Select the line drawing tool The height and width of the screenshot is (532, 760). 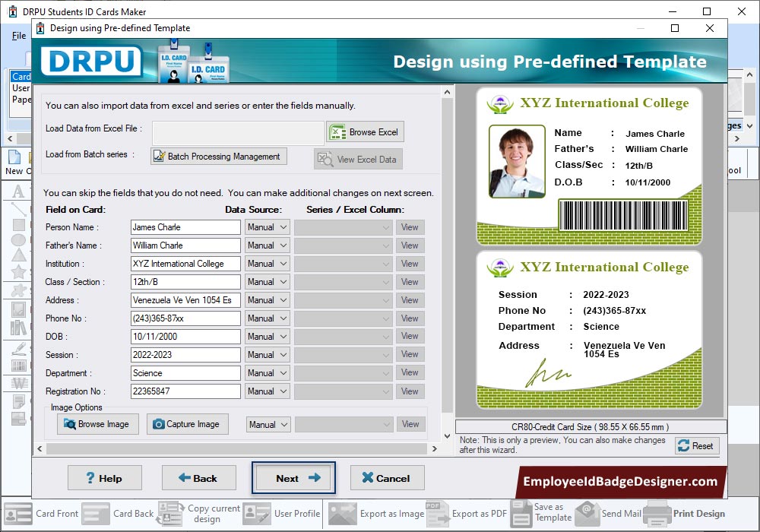18,209
